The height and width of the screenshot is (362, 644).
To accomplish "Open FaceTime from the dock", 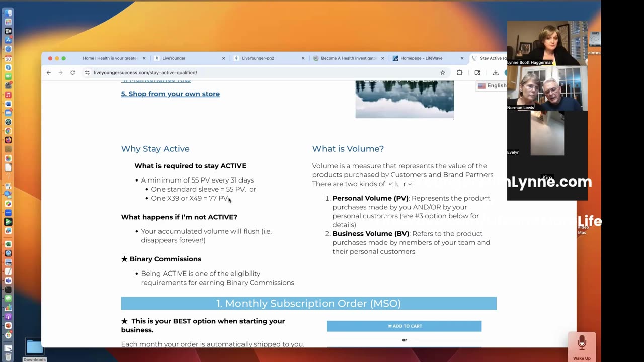I will click(x=8, y=76).
